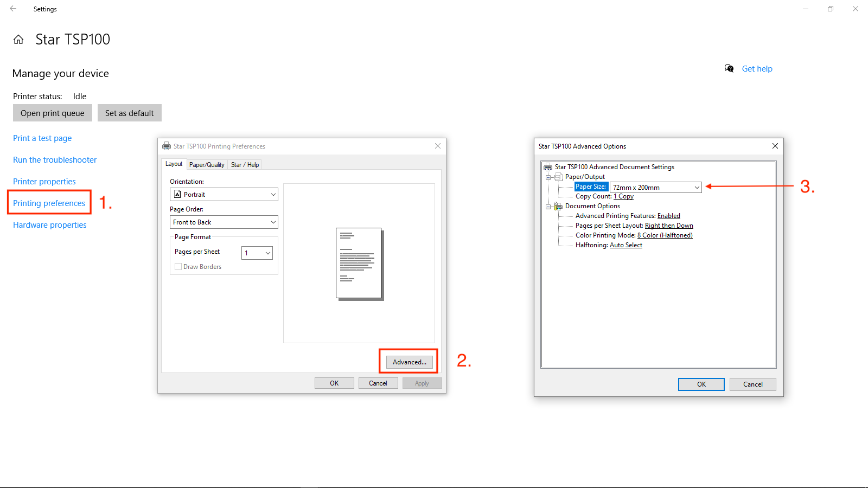Click the 1 Copy value link
The image size is (868, 488).
click(623, 196)
